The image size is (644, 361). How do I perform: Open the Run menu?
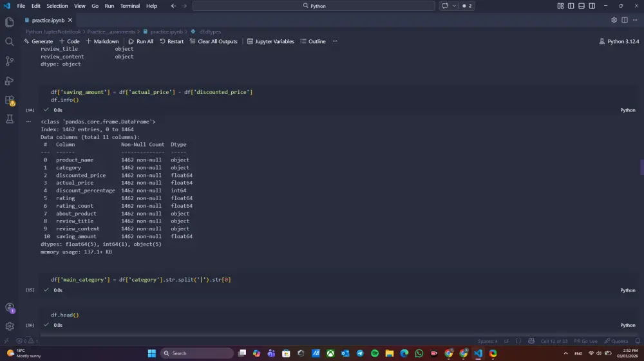(109, 6)
